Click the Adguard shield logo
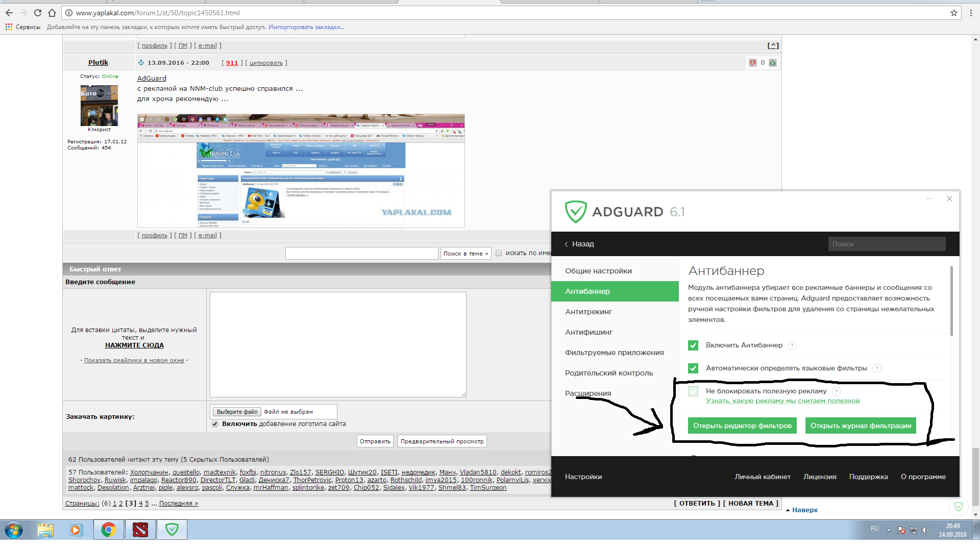The image size is (980, 551). coord(576,211)
